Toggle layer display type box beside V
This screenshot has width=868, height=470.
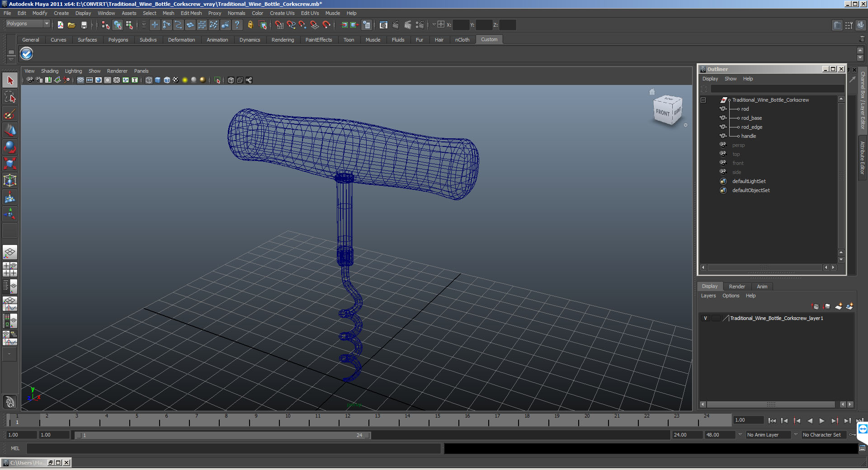(x=716, y=318)
